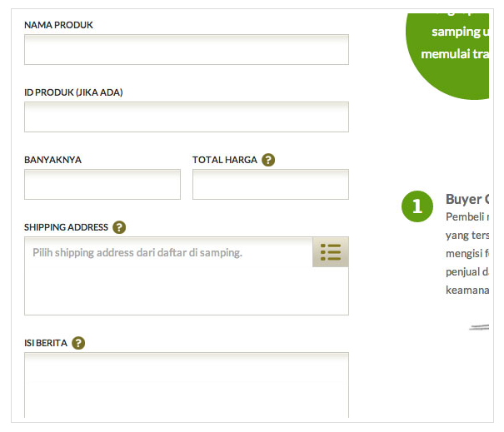
Task: Click the green number 1 step circle
Action: [x=417, y=206]
